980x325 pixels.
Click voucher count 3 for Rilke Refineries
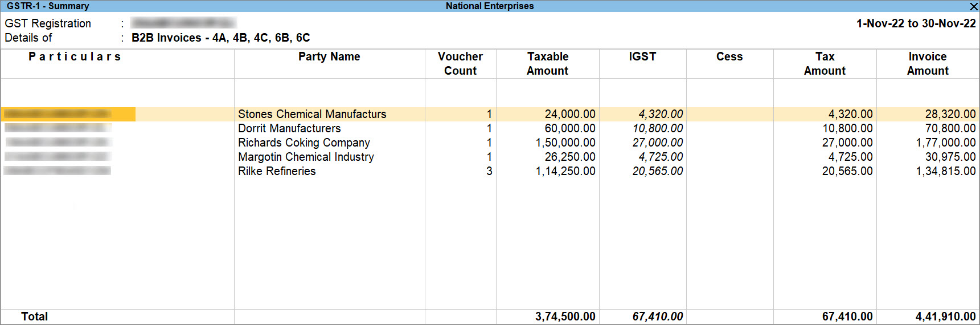[489, 171]
